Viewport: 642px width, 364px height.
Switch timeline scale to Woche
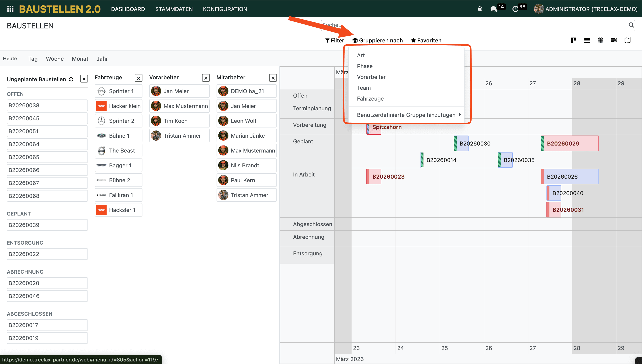[x=55, y=59]
